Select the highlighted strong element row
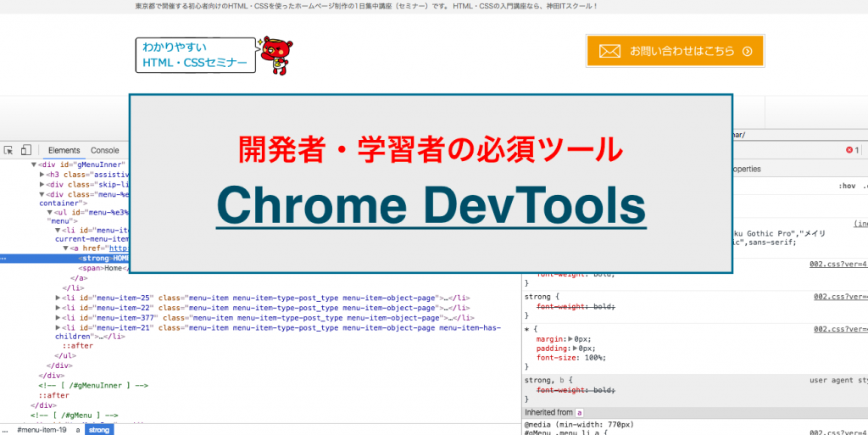 [x=64, y=259]
